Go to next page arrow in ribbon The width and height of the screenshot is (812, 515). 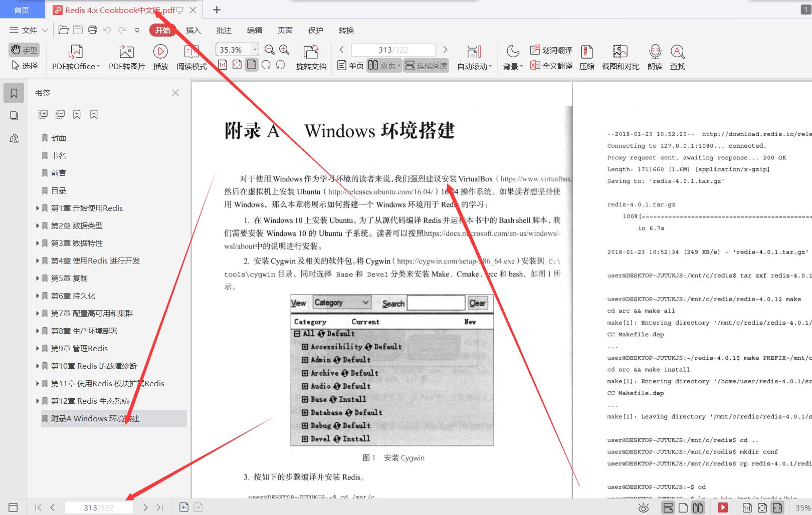(445, 50)
